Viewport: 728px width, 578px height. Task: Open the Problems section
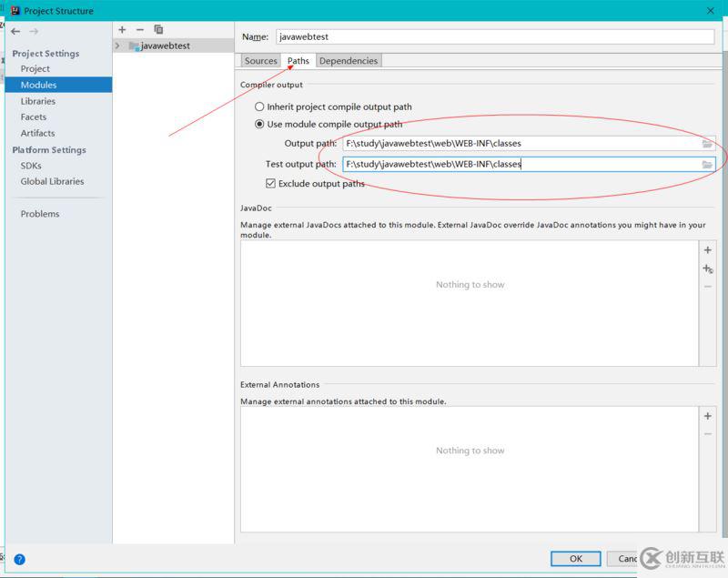pyautogui.click(x=40, y=214)
